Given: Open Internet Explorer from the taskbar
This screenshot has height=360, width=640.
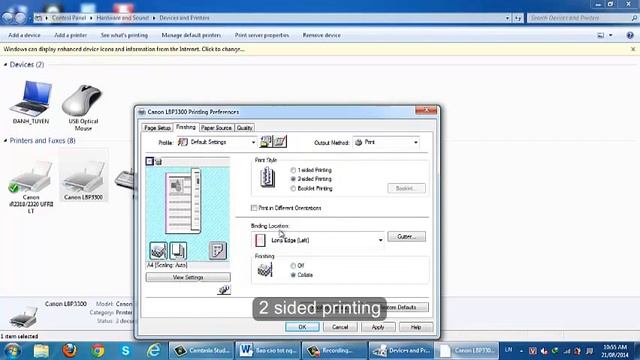Looking at the screenshot, I should pos(153,351).
